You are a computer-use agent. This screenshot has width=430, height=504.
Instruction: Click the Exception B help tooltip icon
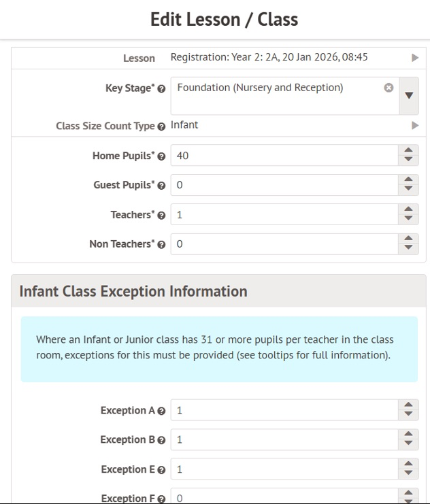click(161, 441)
